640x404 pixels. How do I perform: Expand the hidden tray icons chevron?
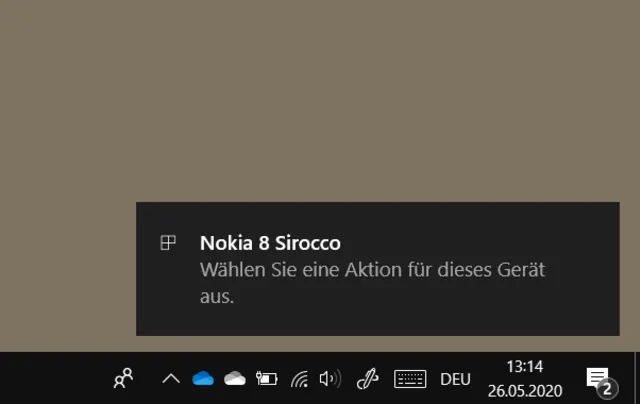(171, 378)
